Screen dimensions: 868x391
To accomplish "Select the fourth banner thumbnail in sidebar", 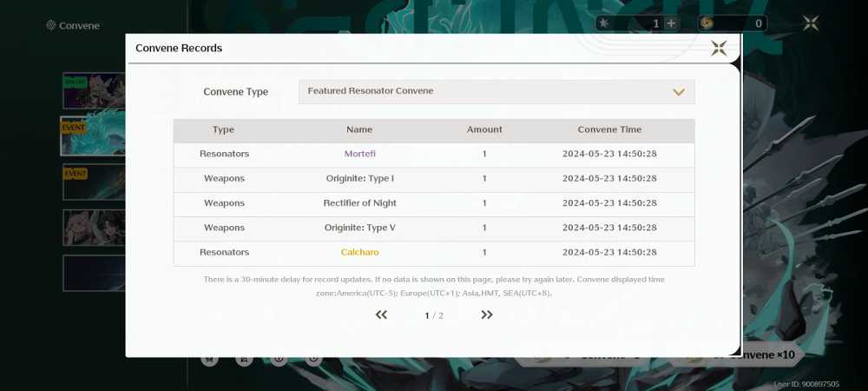I will (x=94, y=228).
